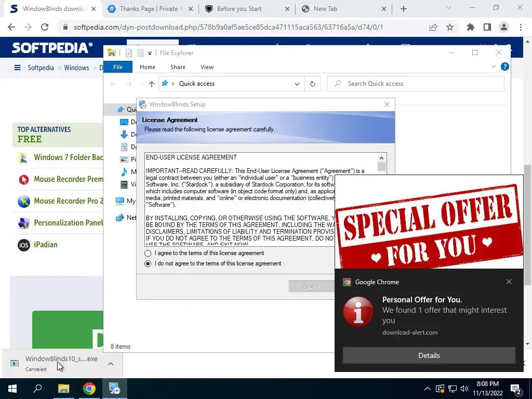
Task: Open the Windows 7 Folder Background alternative link
Action: click(68, 157)
